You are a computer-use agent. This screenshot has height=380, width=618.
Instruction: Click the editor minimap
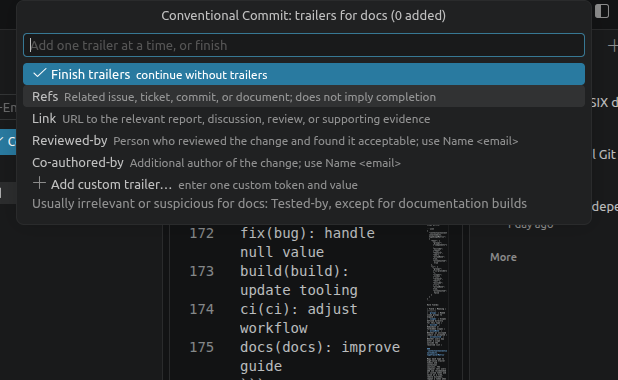point(437,302)
